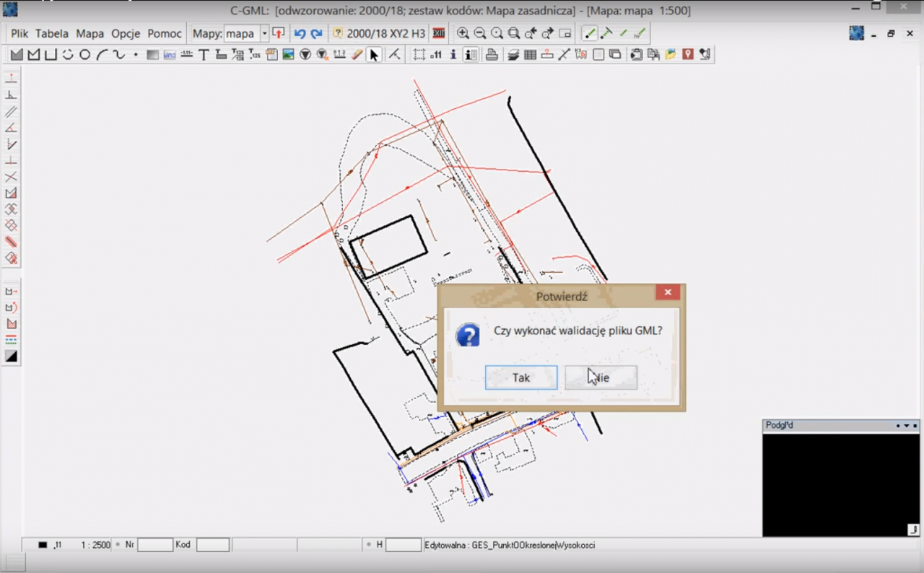This screenshot has height=573, width=924.
Task: Decline GML validation with Nie button
Action: coord(601,377)
